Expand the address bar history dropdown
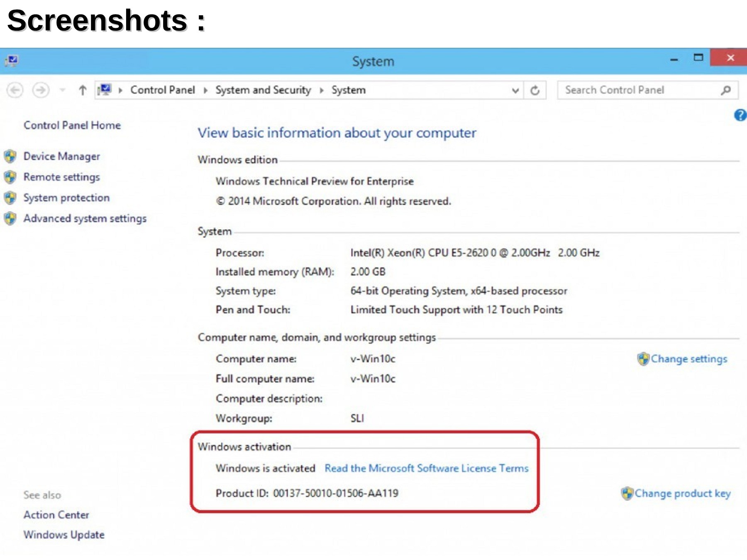The height and width of the screenshot is (560, 747). pyautogui.click(x=515, y=90)
